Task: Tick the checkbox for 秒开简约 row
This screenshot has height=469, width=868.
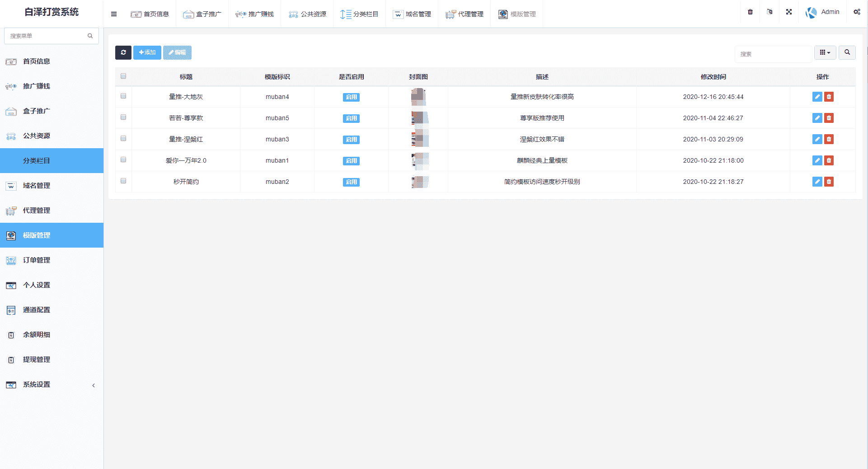Action: coord(123,181)
